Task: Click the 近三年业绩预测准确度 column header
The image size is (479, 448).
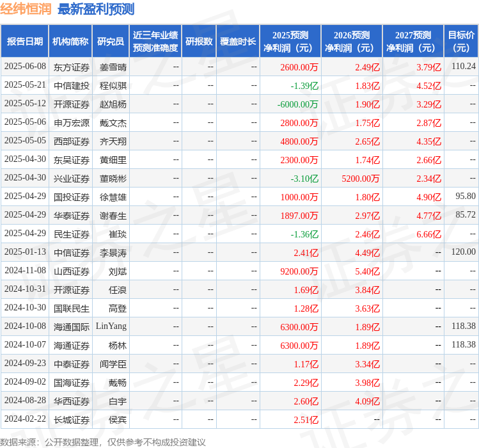Action: [x=155, y=42]
